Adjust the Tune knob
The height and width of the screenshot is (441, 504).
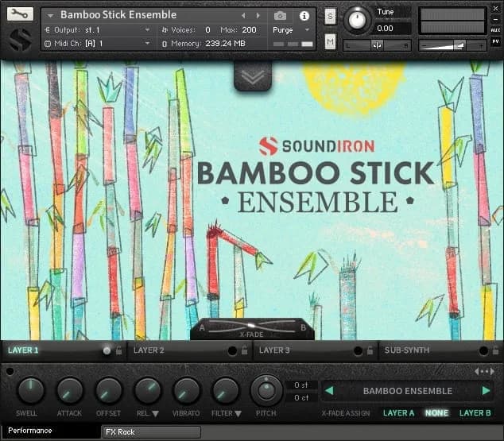click(x=357, y=20)
